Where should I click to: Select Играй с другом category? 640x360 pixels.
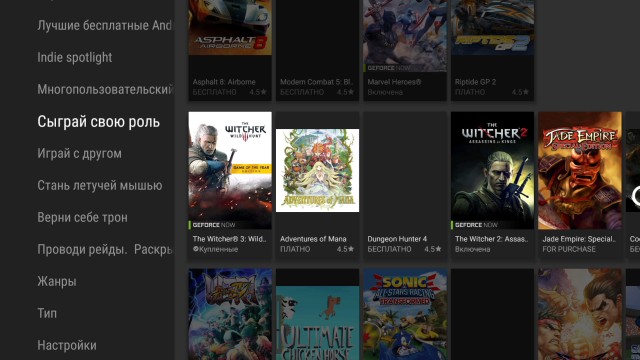79,153
